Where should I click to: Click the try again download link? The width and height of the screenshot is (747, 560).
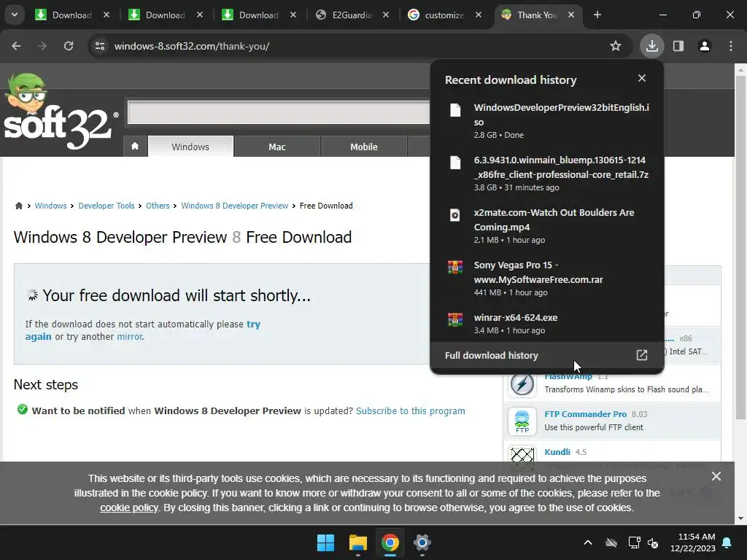coord(143,330)
